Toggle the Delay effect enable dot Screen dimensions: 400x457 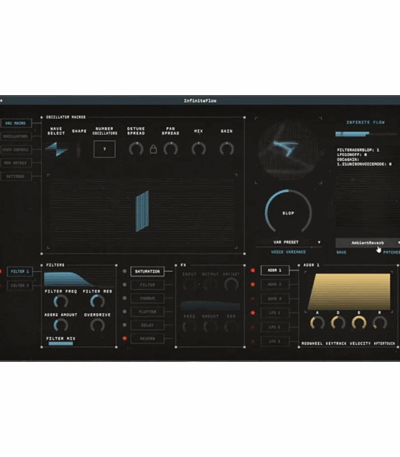(125, 325)
